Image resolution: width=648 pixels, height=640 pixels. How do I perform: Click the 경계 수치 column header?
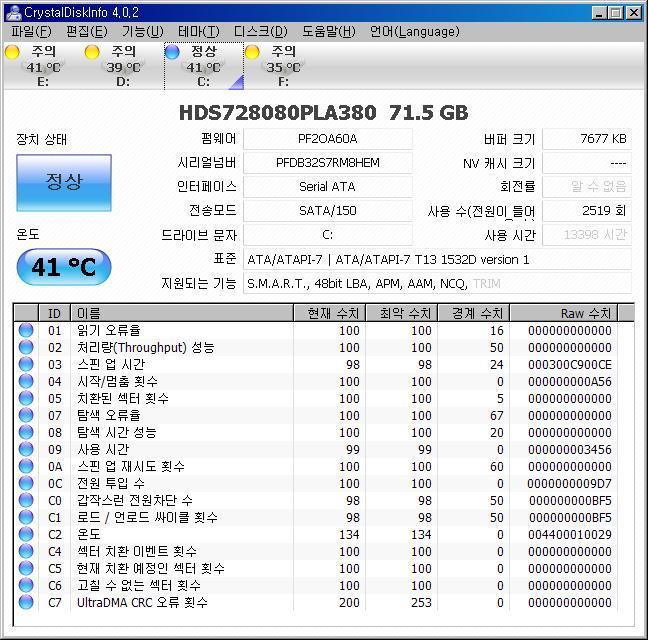coord(474,313)
